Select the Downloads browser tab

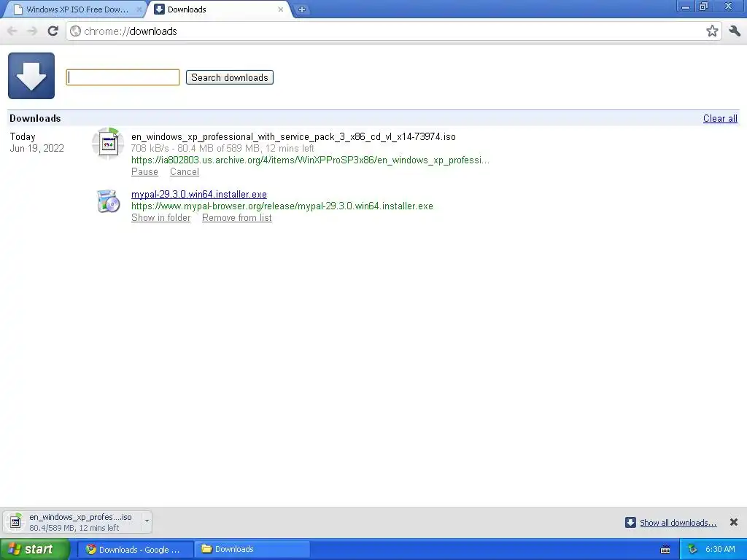click(x=219, y=9)
